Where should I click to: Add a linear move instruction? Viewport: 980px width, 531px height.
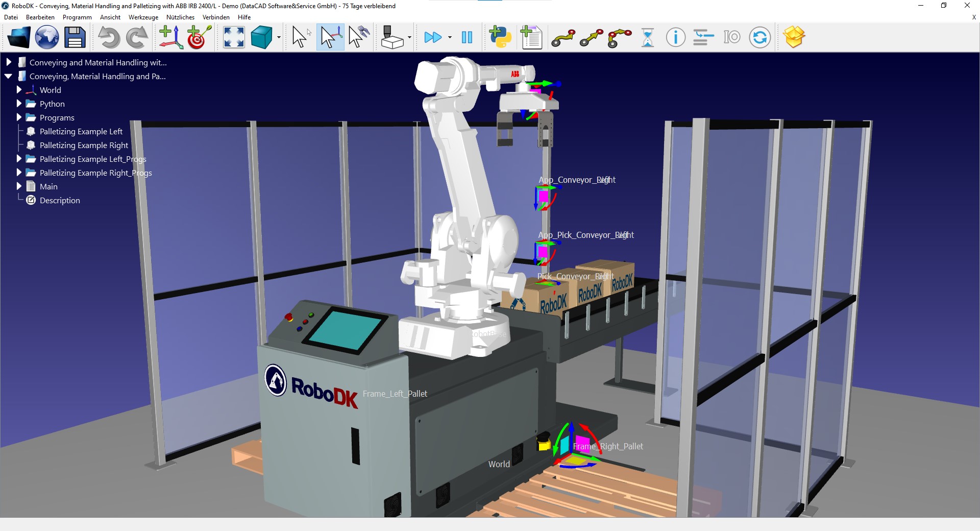[x=592, y=38]
